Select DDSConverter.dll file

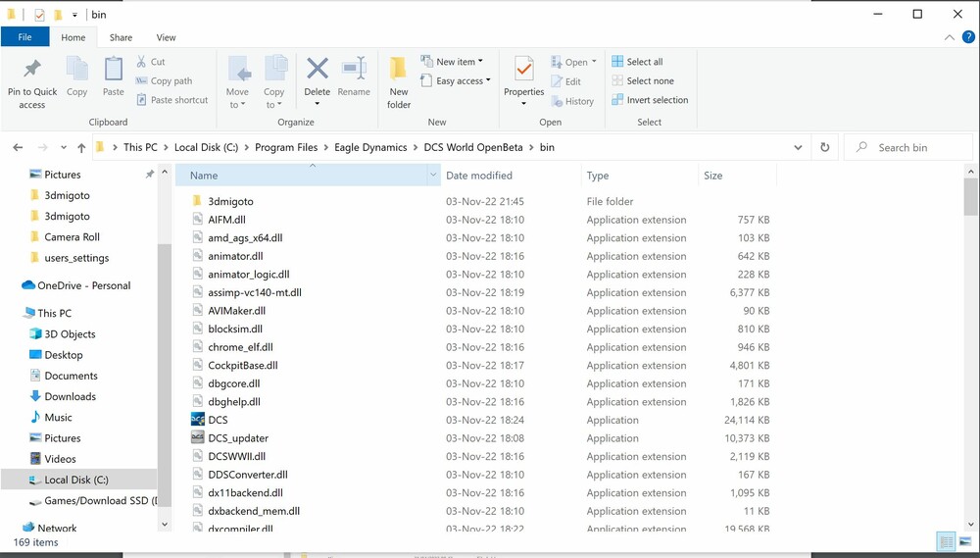(239, 475)
